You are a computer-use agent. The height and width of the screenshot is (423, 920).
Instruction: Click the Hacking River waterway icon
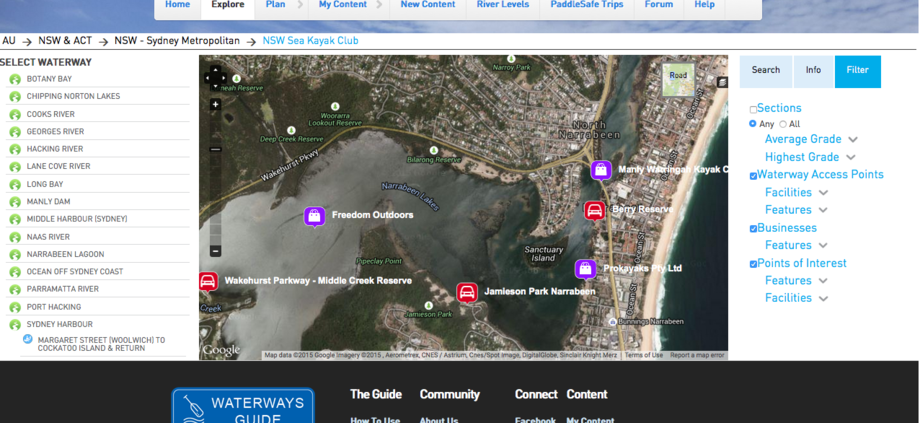15,149
